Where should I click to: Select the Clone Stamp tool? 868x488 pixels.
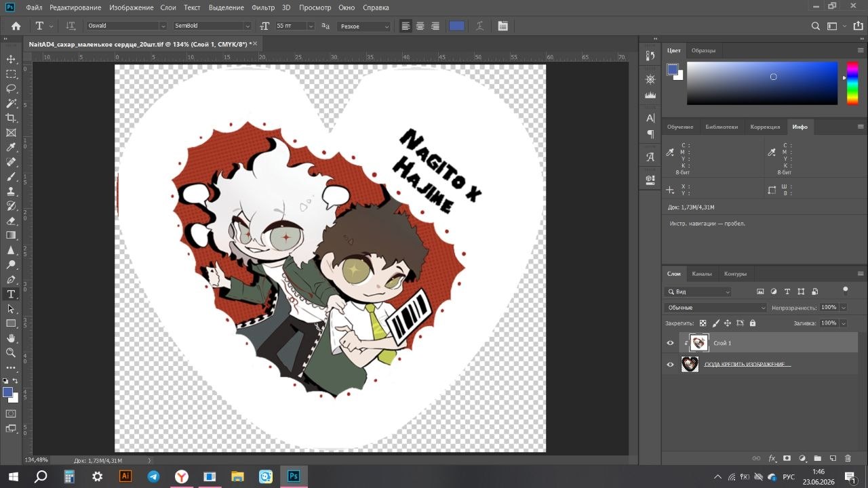[11, 191]
